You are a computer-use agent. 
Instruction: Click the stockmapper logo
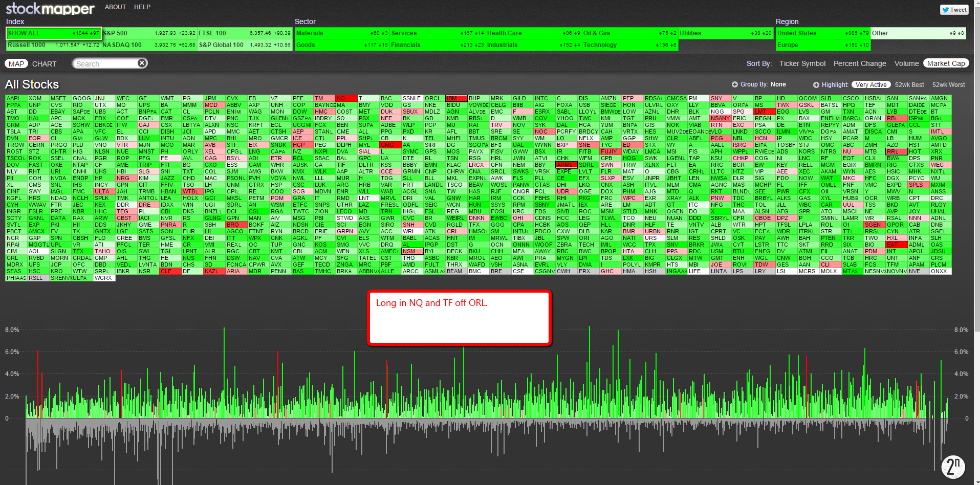point(50,9)
